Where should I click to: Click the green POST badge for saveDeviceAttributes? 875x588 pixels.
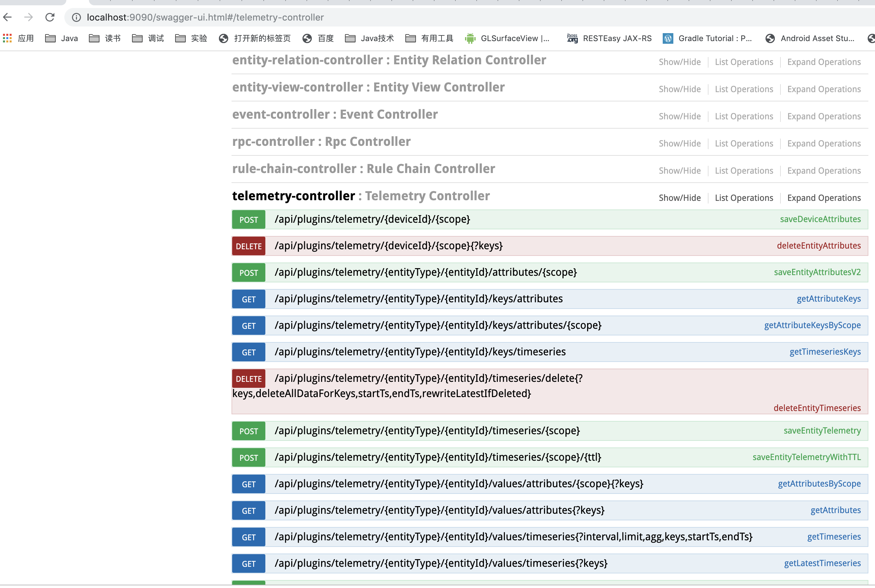pos(248,219)
